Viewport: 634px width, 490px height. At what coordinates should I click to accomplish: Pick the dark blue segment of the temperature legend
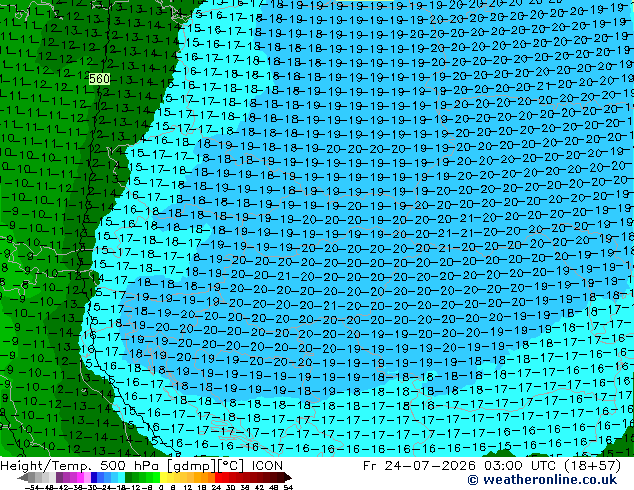coord(94,477)
